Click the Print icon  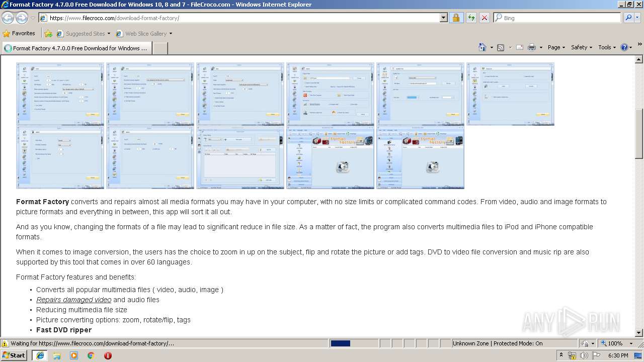click(532, 47)
